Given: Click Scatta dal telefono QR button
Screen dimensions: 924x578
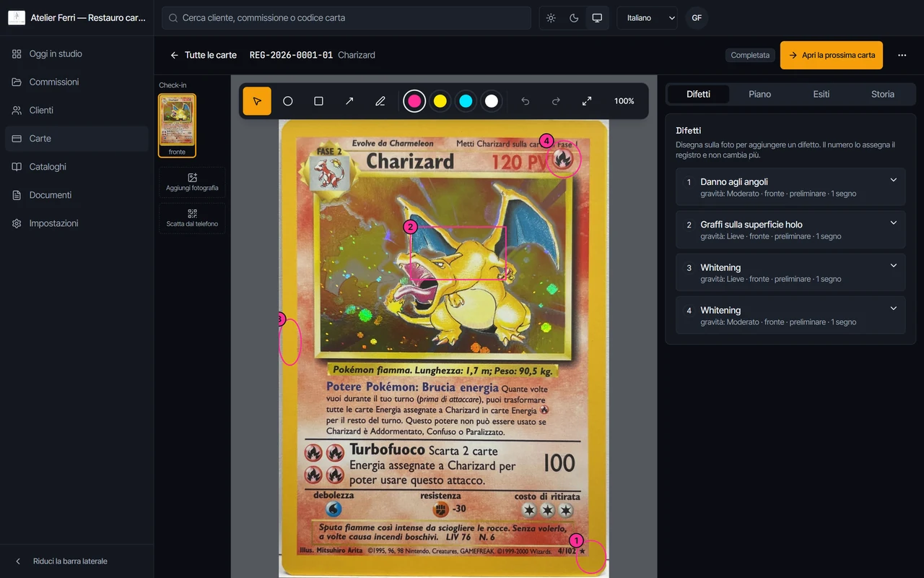Looking at the screenshot, I should click(192, 218).
